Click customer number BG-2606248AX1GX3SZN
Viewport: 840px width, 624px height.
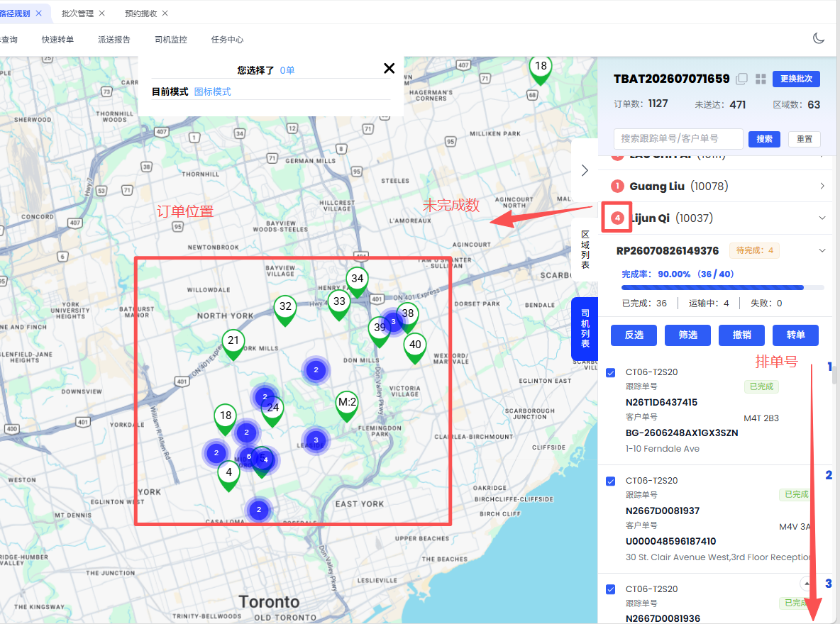[x=681, y=433]
